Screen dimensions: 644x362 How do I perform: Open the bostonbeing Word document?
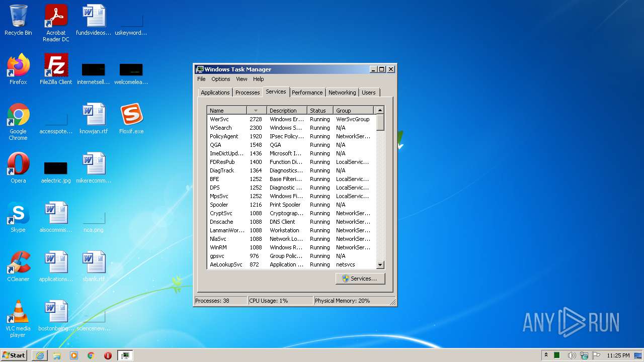[56, 316]
